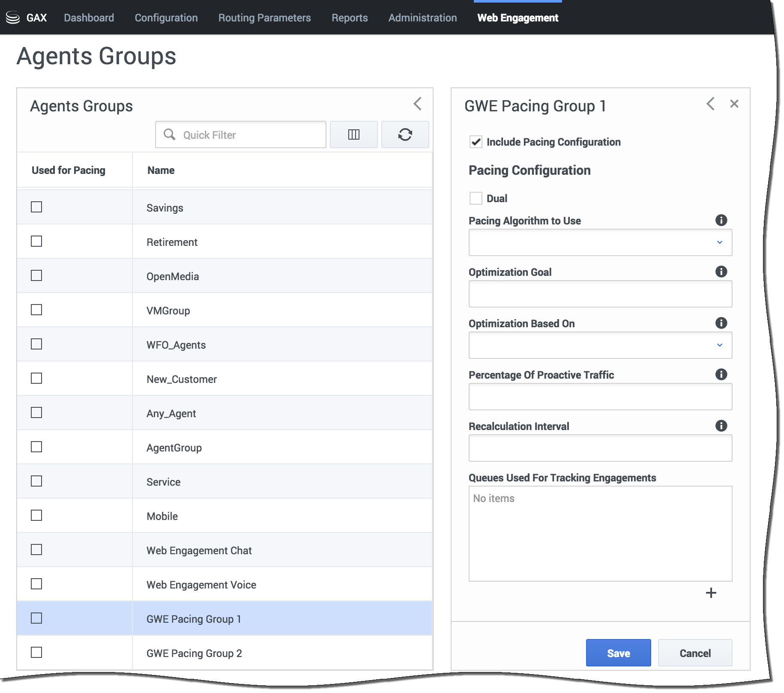Show info for Optimization Goal

click(x=721, y=272)
